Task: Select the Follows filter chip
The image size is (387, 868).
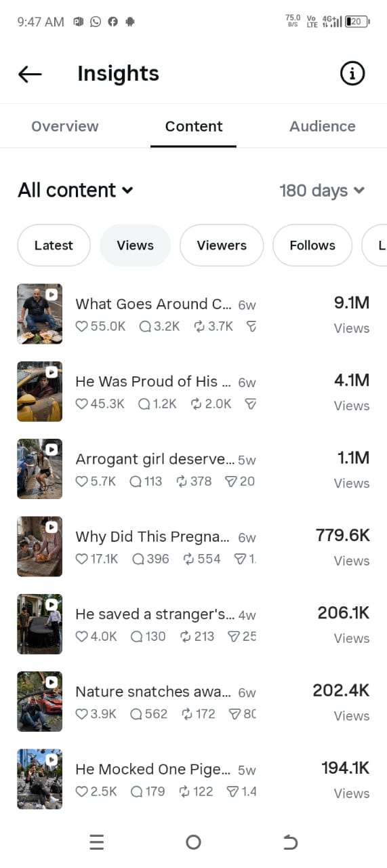Action: pos(312,245)
